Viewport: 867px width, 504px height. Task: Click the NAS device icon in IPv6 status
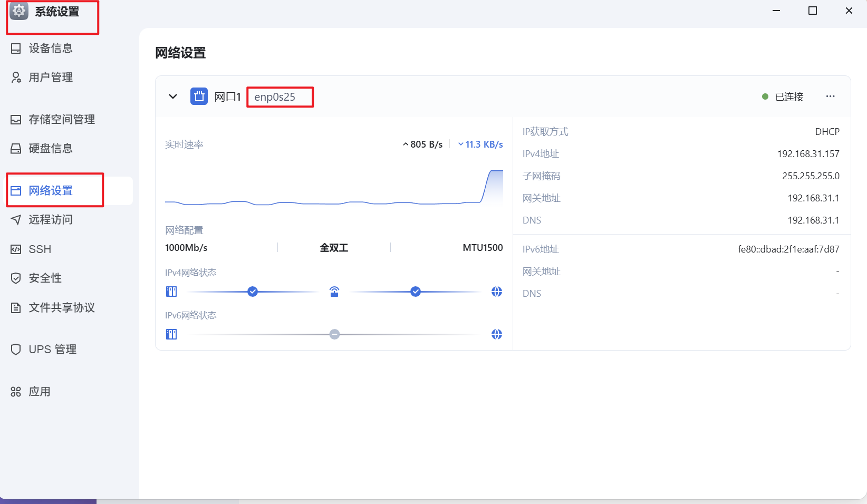[171, 334]
